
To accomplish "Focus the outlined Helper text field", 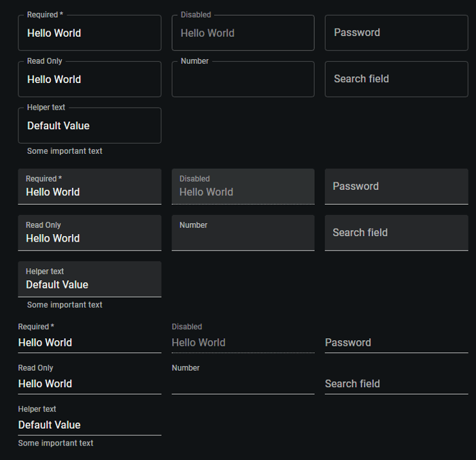I will (90, 125).
